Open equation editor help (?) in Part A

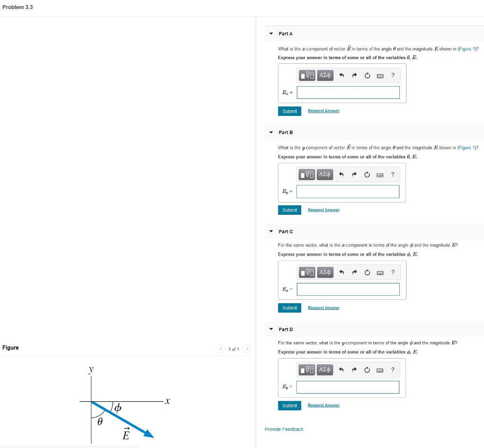click(393, 75)
